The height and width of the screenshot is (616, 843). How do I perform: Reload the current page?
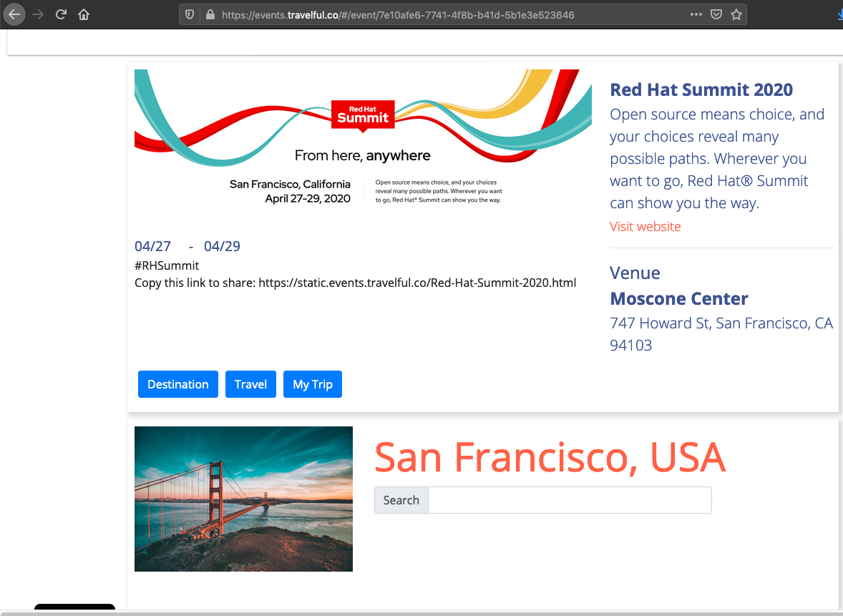click(61, 14)
